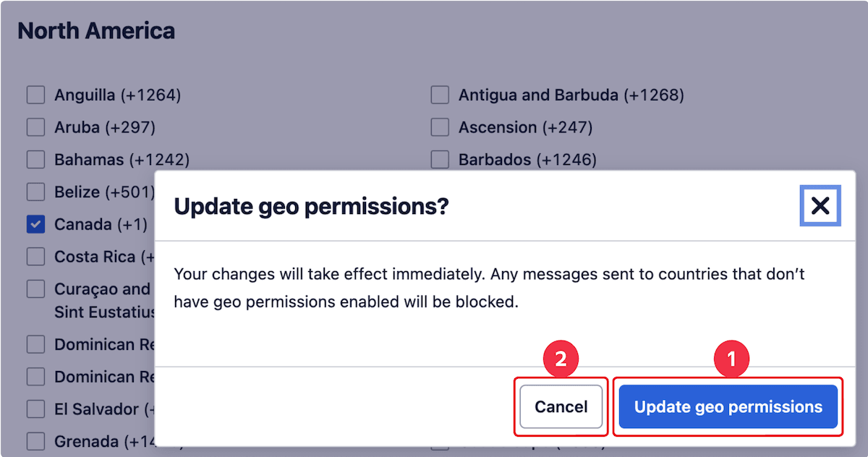Viewport: 868px width, 457px height.
Task: Click the dialog title Update geo permissions?
Action: pyautogui.click(x=312, y=206)
